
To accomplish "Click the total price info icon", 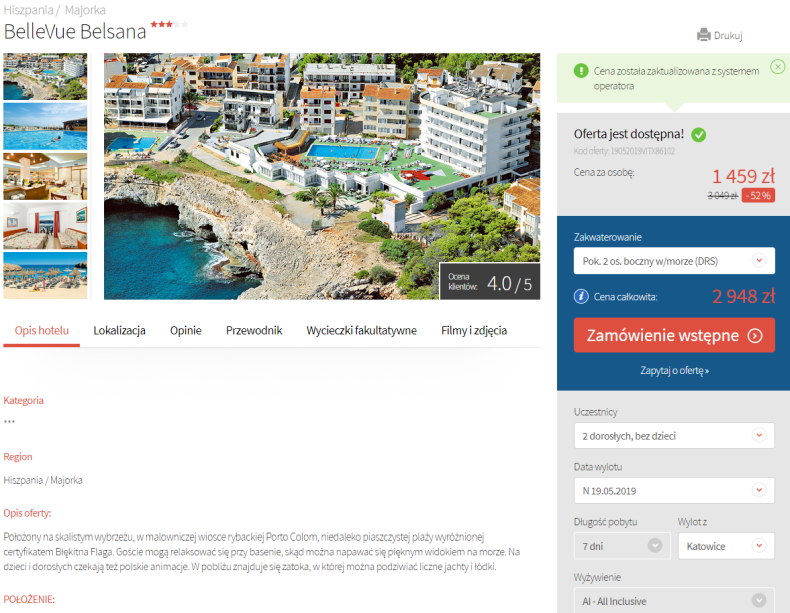I will coord(581,296).
